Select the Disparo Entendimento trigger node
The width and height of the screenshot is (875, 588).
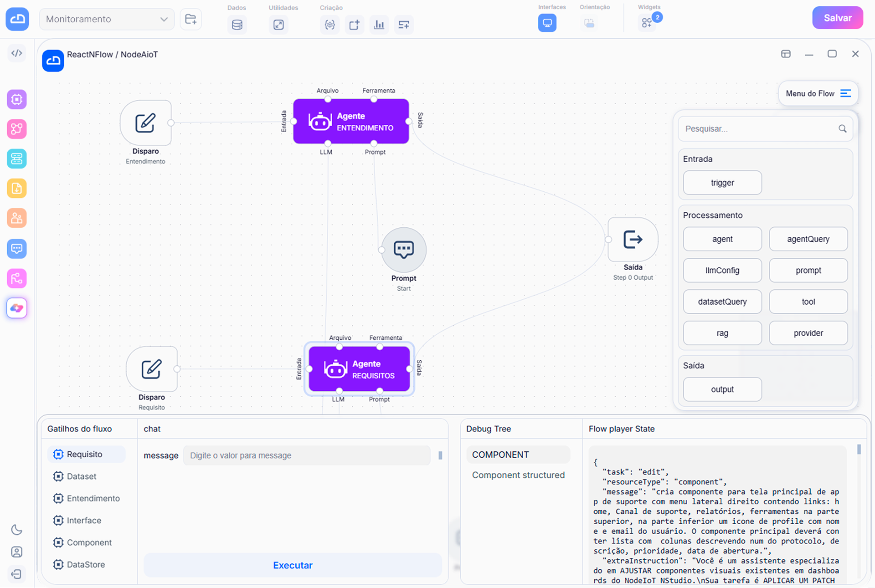[145, 123]
